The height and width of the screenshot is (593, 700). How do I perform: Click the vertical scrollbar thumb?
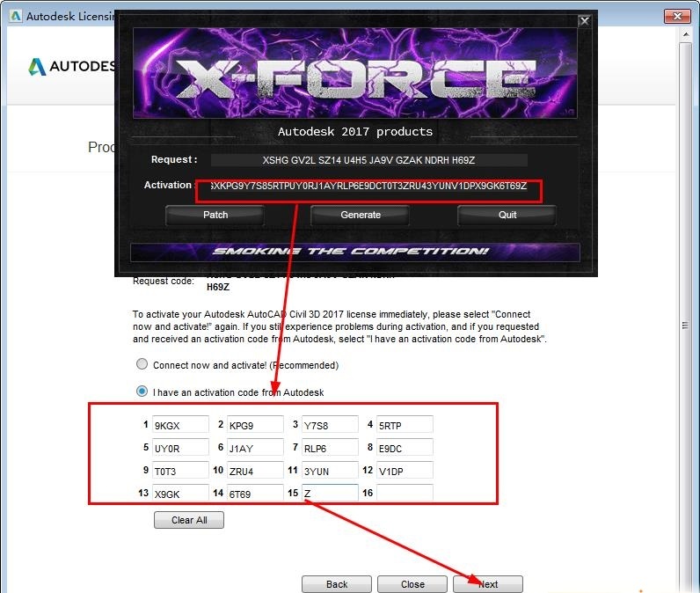coord(686,325)
